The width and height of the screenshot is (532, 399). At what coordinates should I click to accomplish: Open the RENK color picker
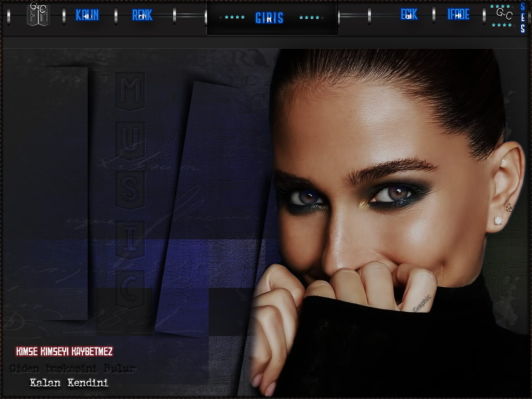142,15
